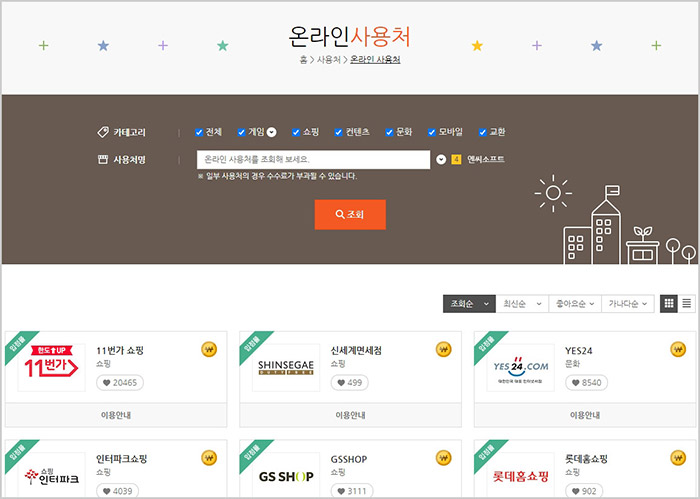Switch to list view layout
This screenshot has width=700, height=499.
click(686, 304)
